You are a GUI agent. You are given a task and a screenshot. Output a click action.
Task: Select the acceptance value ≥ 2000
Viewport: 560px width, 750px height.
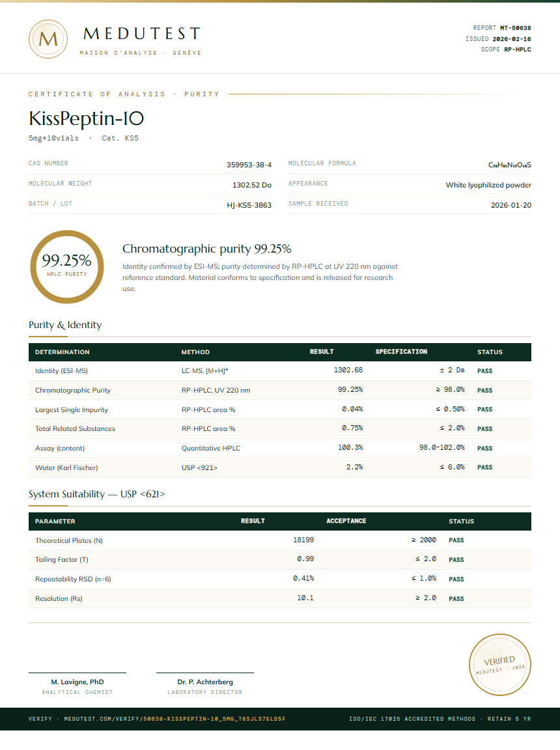[x=424, y=540]
